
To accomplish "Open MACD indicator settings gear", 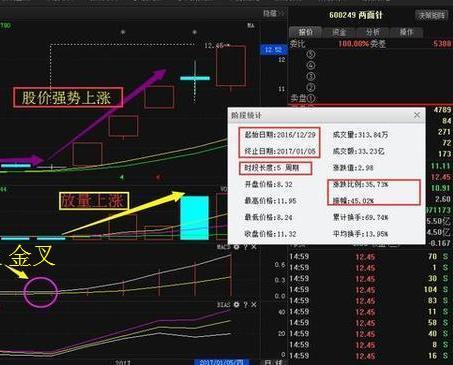I will [236, 247].
